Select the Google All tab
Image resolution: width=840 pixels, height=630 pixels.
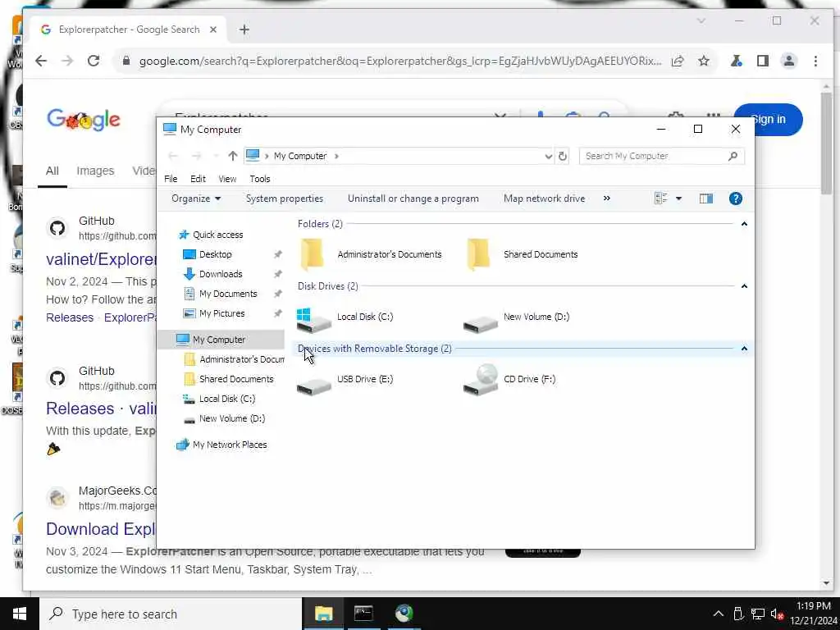[52, 171]
